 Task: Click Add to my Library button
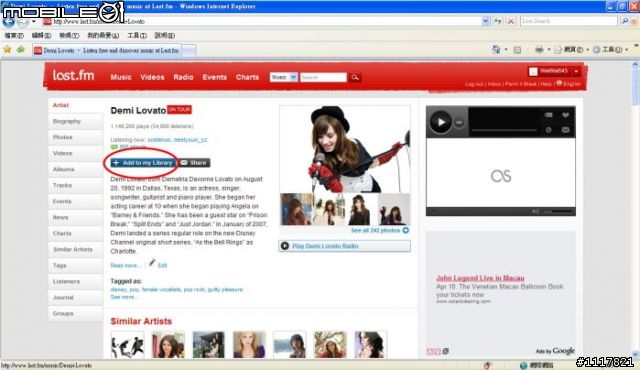[143, 163]
